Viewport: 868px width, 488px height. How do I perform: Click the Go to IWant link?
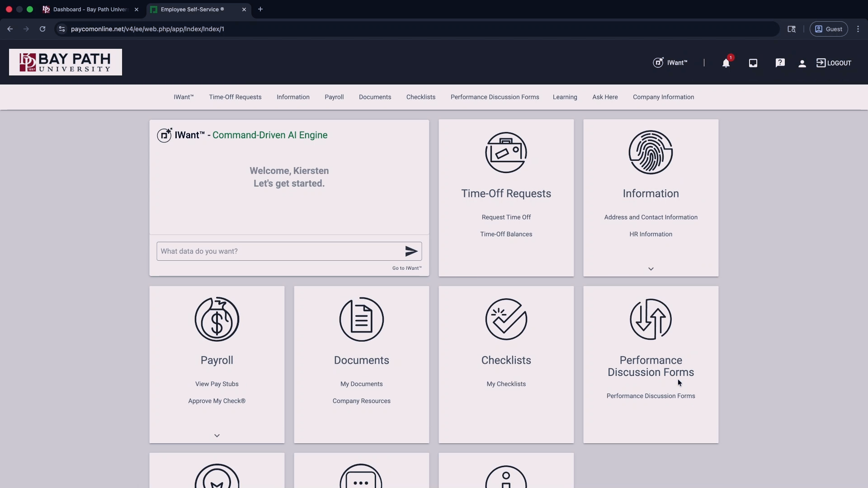click(x=406, y=268)
